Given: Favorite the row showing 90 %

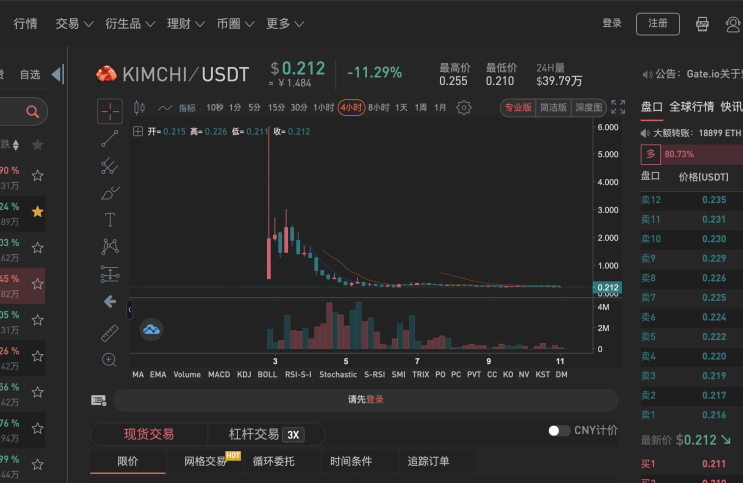Looking at the screenshot, I should coord(37,176).
